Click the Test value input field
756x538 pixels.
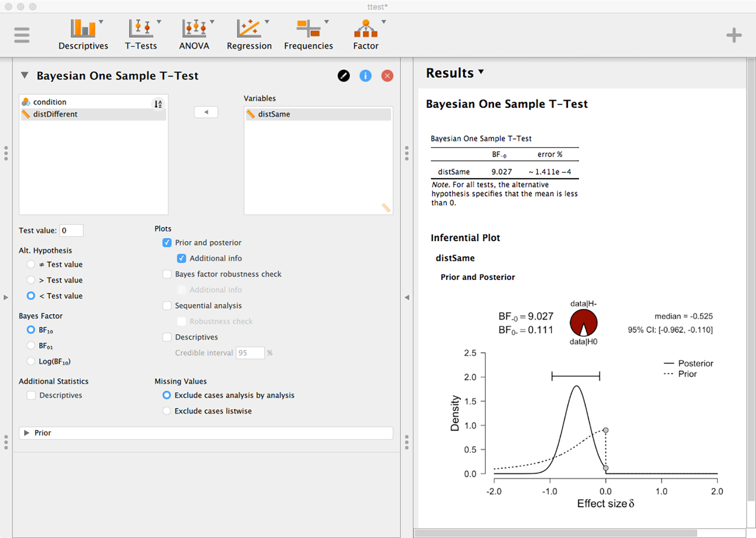71,231
